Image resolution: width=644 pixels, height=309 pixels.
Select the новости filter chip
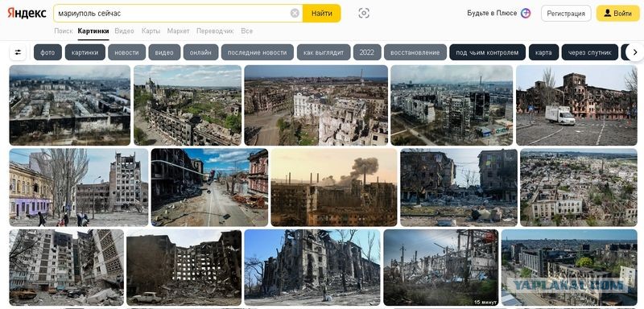click(x=127, y=52)
